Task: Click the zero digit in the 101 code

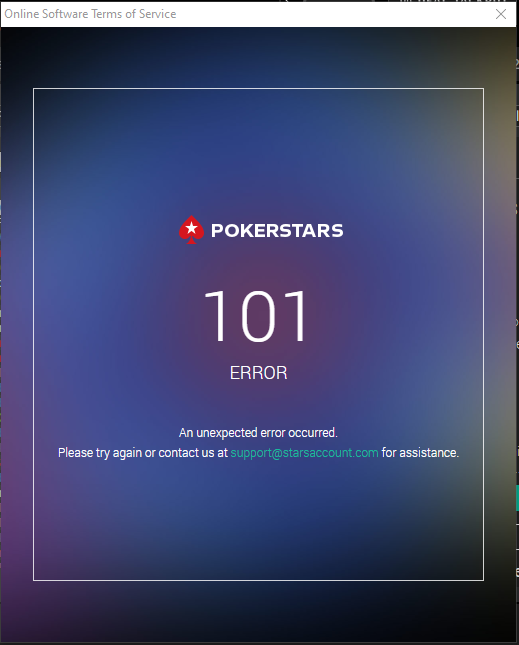Action: (x=258, y=316)
